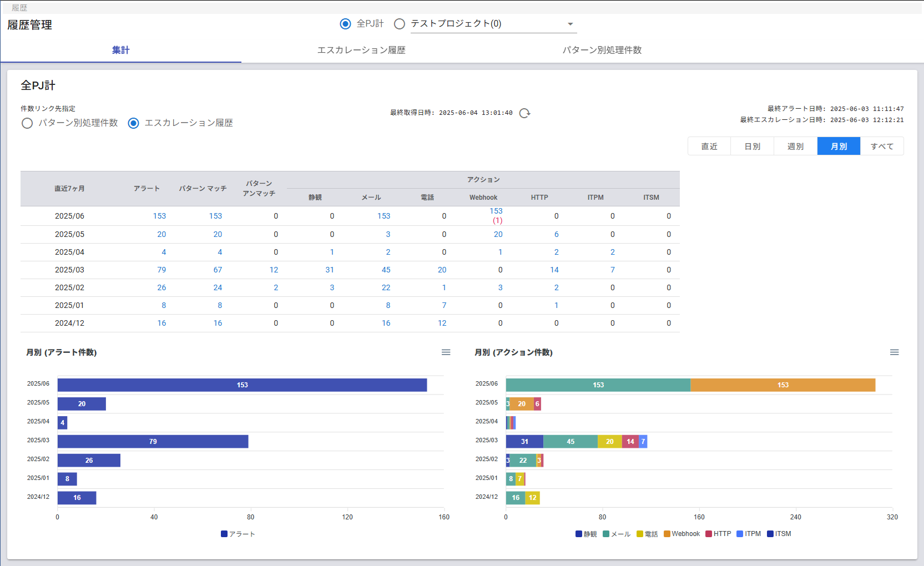Image resolution: width=924 pixels, height=566 pixels.
Task: Select the テストプロジェクト radio button
Action: pos(399,24)
